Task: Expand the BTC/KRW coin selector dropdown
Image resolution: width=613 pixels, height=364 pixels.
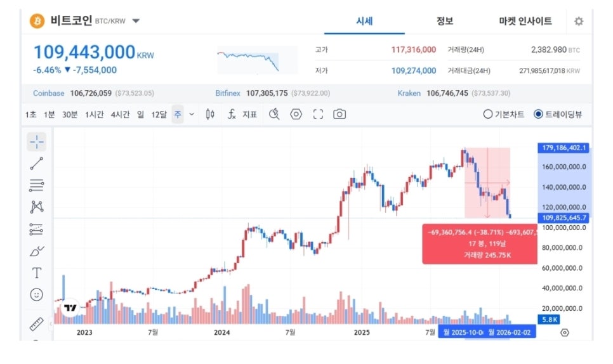Action: pyautogui.click(x=136, y=21)
